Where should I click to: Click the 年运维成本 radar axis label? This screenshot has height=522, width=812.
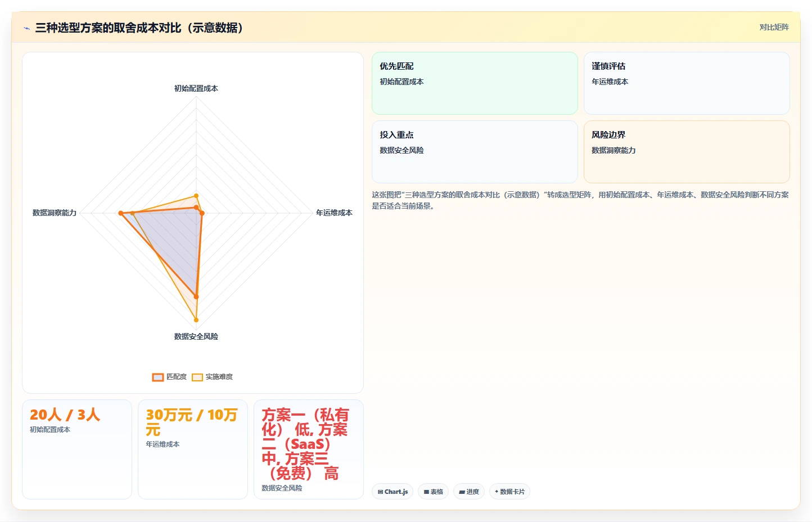point(334,213)
